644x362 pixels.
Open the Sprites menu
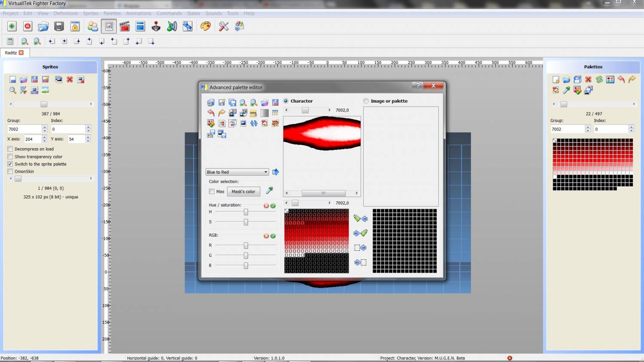click(x=91, y=13)
